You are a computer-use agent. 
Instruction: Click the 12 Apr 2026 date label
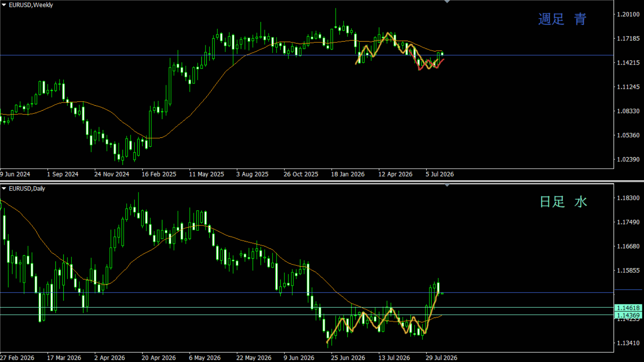395,174
